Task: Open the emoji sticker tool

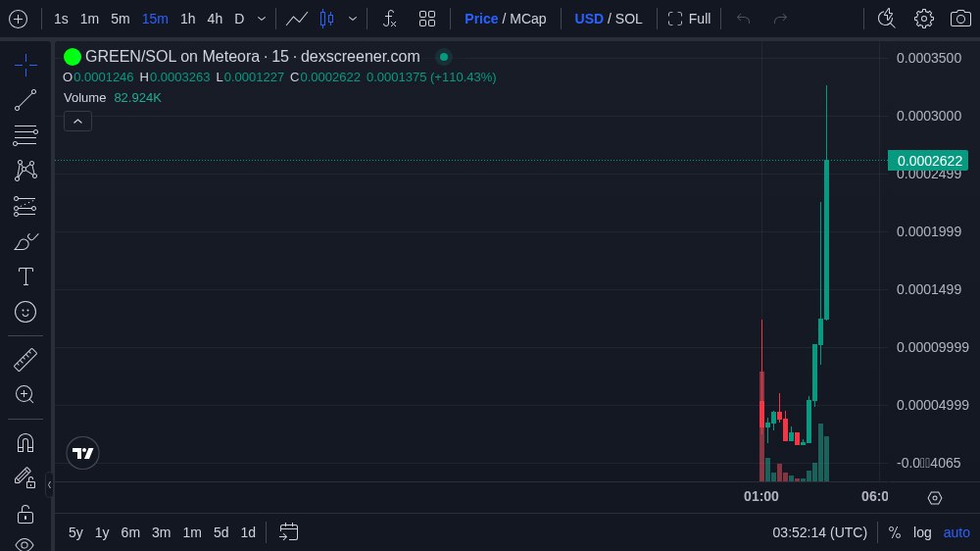Action: point(25,312)
